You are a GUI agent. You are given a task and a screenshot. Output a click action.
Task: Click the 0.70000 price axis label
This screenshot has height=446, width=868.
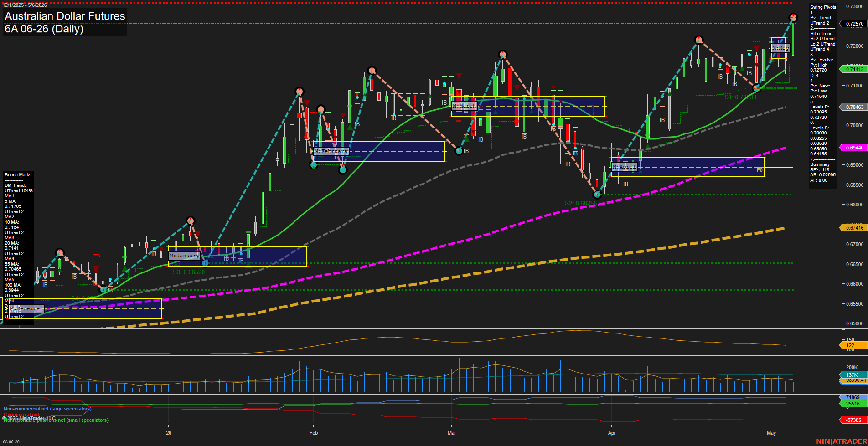(x=855, y=125)
